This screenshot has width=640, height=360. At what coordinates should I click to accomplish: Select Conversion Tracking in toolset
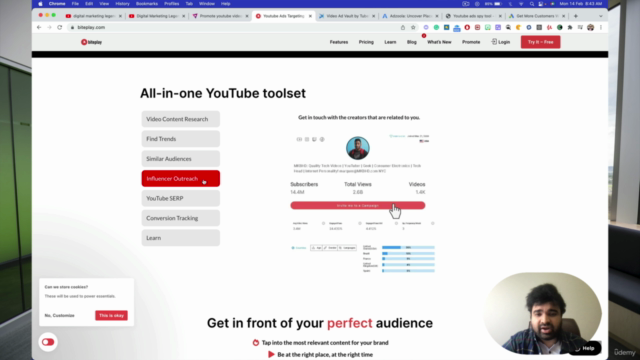[180, 218]
